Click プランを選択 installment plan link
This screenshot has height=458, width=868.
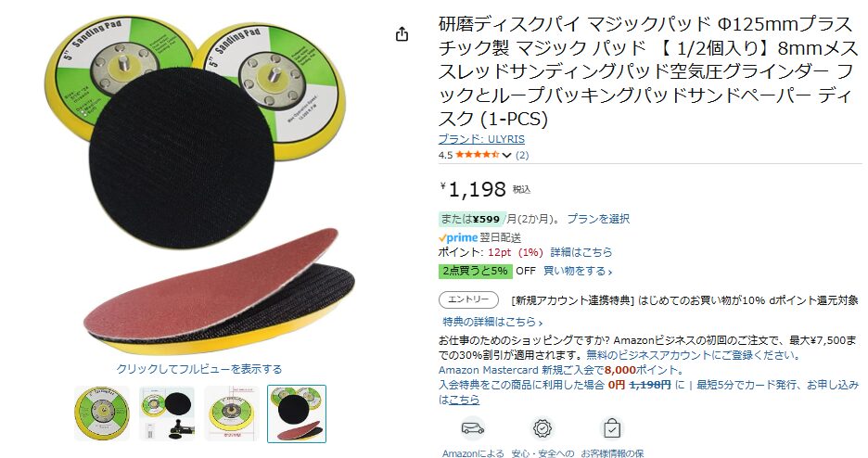click(x=598, y=219)
